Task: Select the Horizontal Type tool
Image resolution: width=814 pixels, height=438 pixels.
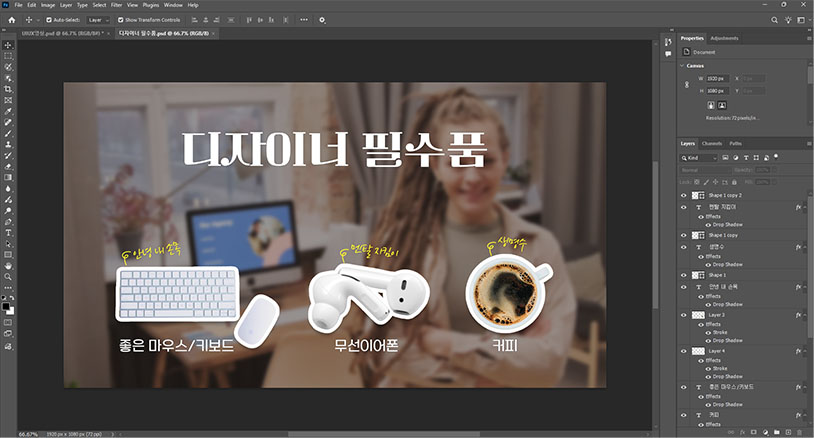Action: click(x=8, y=232)
